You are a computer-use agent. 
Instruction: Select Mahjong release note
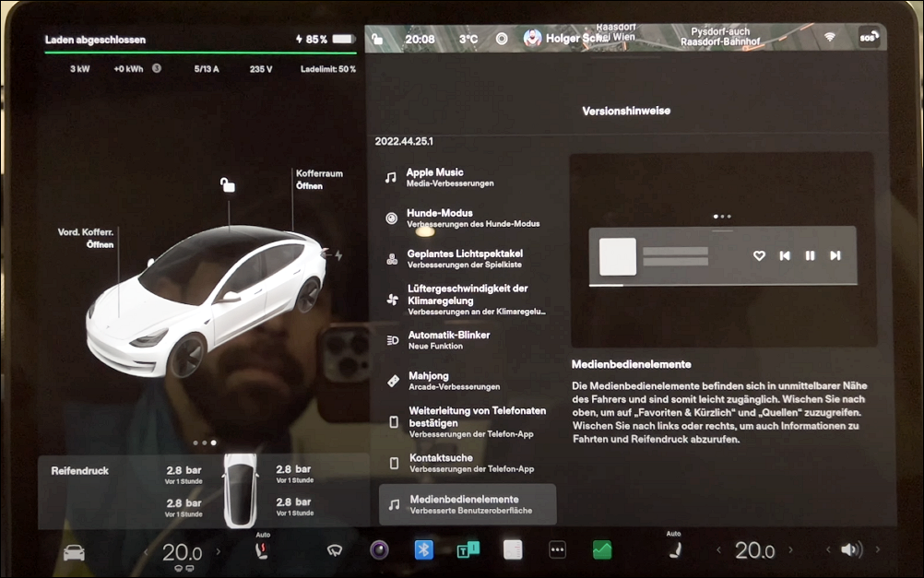pyautogui.click(x=467, y=381)
